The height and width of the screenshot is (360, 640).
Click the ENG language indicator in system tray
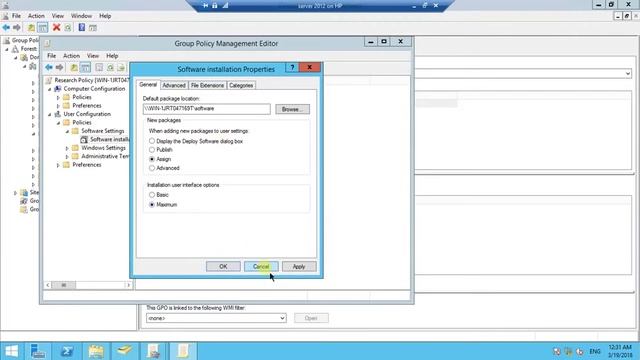point(595,351)
